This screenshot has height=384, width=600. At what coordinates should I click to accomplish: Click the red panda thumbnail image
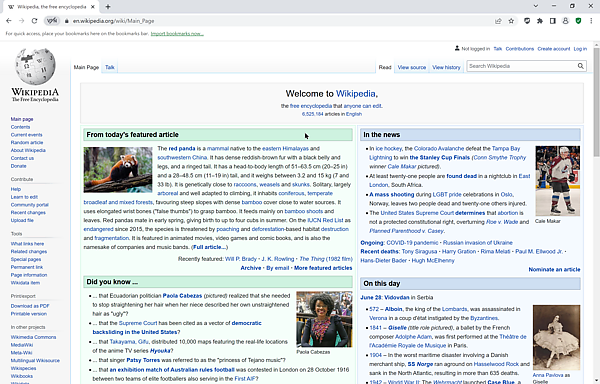click(x=118, y=169)
